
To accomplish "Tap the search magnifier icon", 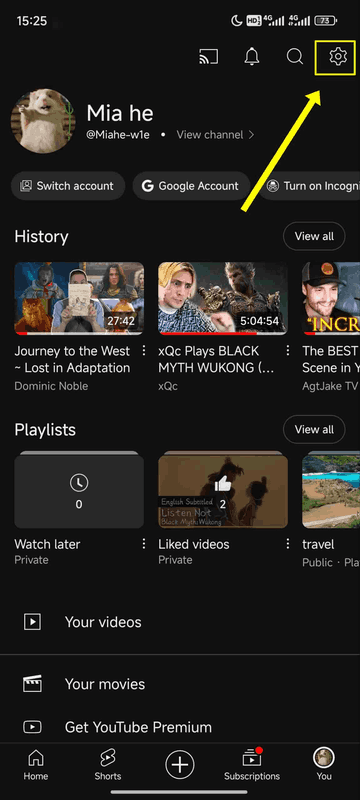I will [295, 57].
